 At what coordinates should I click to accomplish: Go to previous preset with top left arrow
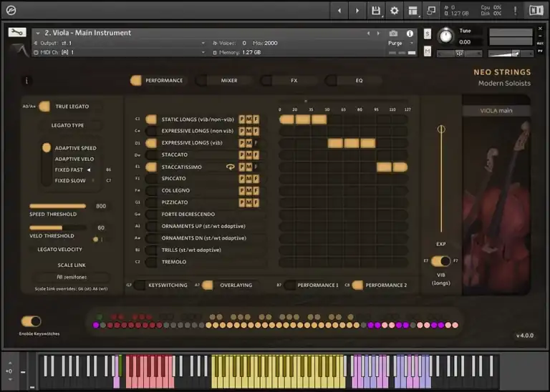pos(339,11)
